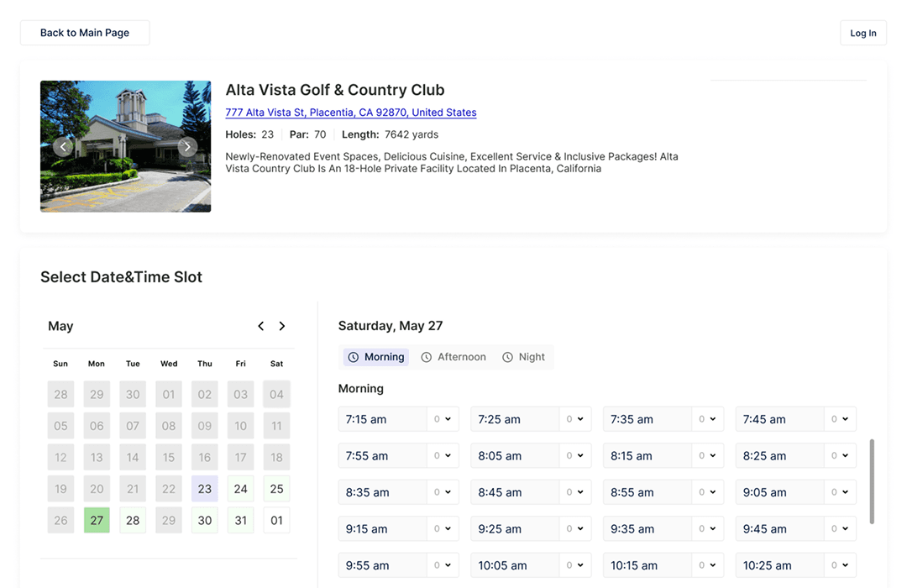Open player count dropdown for 8:25 am

[840, 456]
